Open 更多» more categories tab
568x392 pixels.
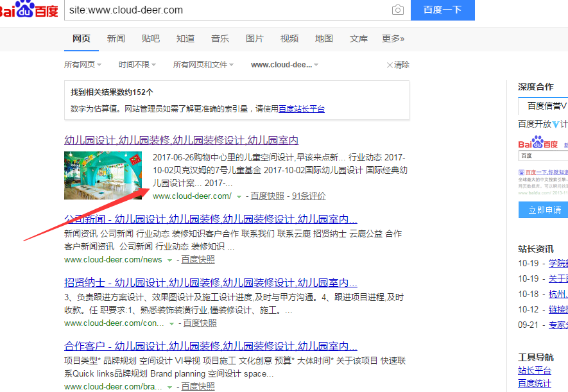(393, 38)
